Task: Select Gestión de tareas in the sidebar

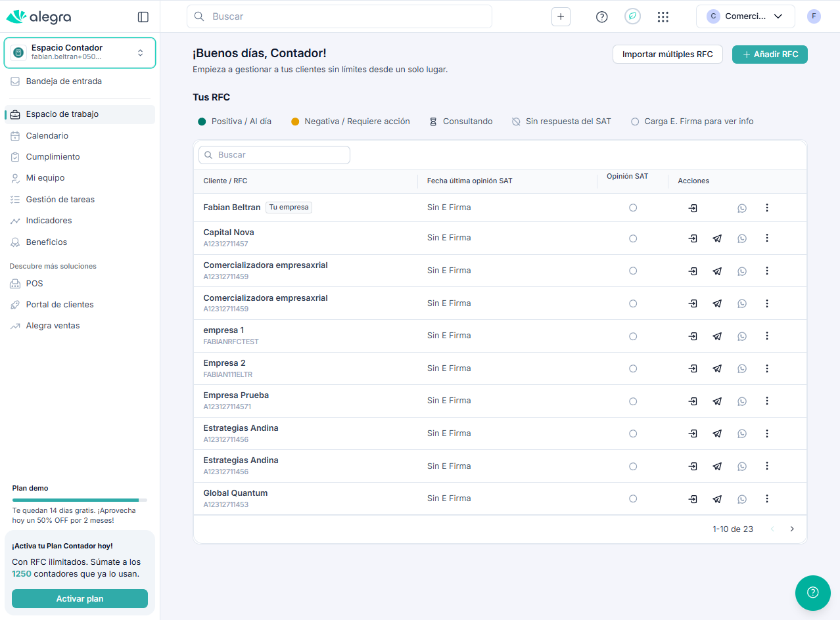Action: coord(60,200)
